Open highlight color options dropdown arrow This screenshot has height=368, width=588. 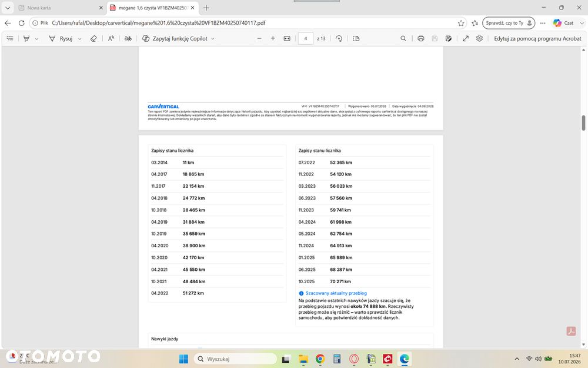click(36, 39)
